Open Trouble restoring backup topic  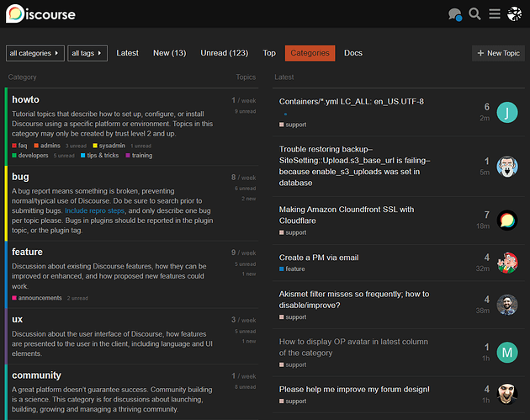(x=354, y=166)
